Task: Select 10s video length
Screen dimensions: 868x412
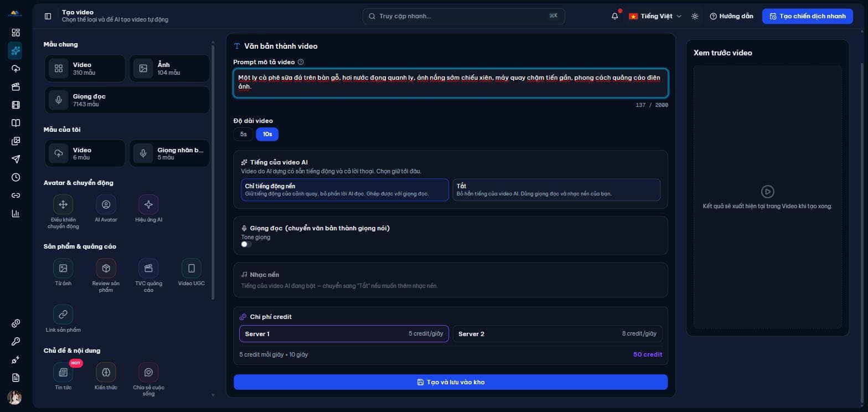Action: coord(267,134)
